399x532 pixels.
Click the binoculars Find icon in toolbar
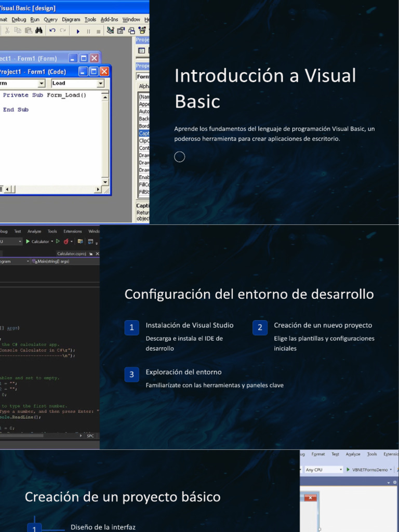click(38, 31)
